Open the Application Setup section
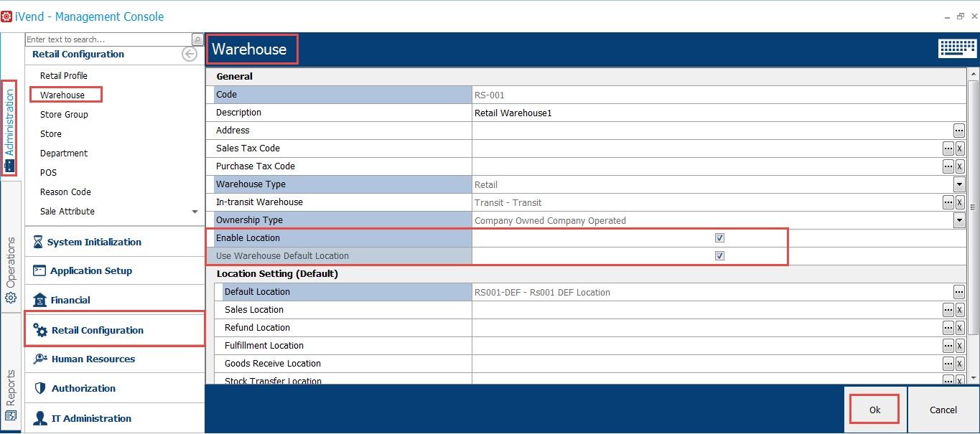 point(115,270)
